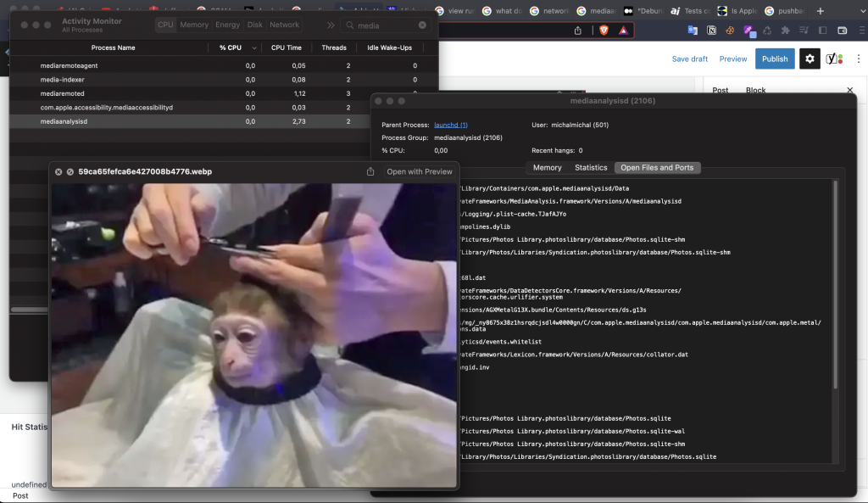Switch to the Disk tab in Activity Monitor
868x503 pixels.
coord(255,25)
